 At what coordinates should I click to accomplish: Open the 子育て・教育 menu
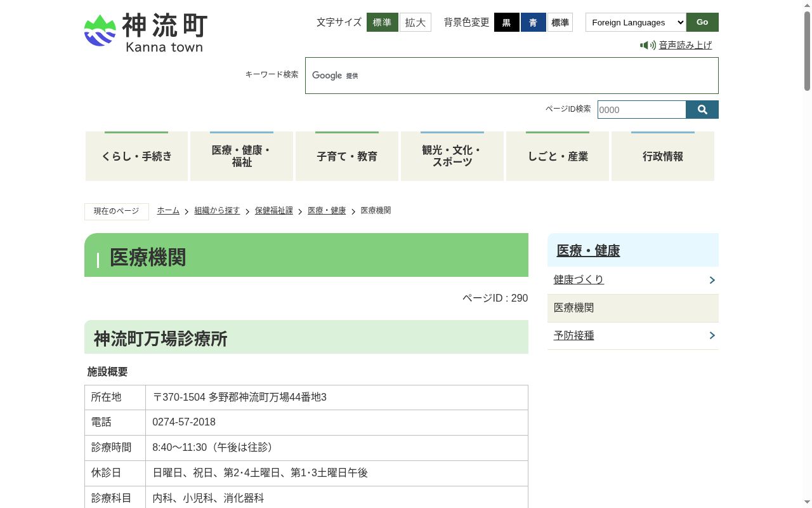coord(347,156)
